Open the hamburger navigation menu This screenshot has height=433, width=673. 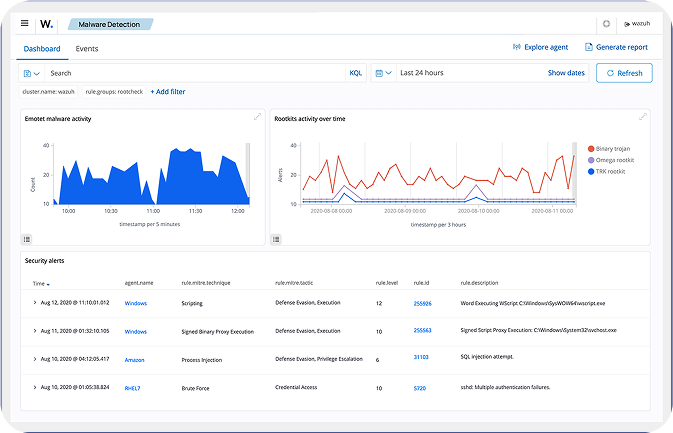coord(25,23)
